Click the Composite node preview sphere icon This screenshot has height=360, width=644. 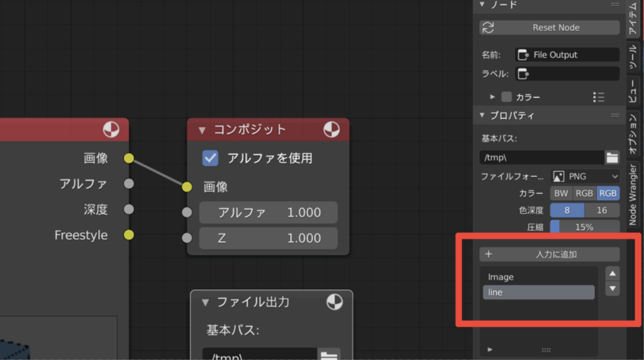(331, 130)
